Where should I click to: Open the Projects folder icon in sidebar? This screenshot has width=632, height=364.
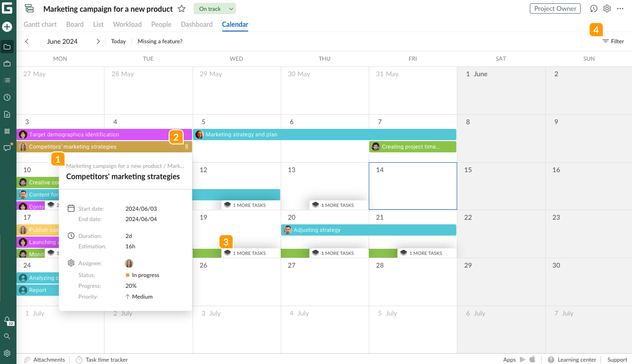tap(7, 47)
